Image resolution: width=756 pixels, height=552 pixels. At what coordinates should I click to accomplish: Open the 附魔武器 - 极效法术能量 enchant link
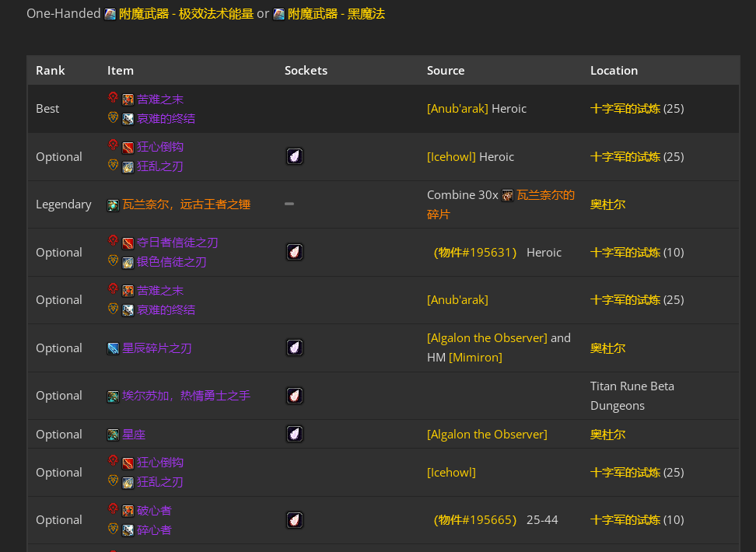186,14
